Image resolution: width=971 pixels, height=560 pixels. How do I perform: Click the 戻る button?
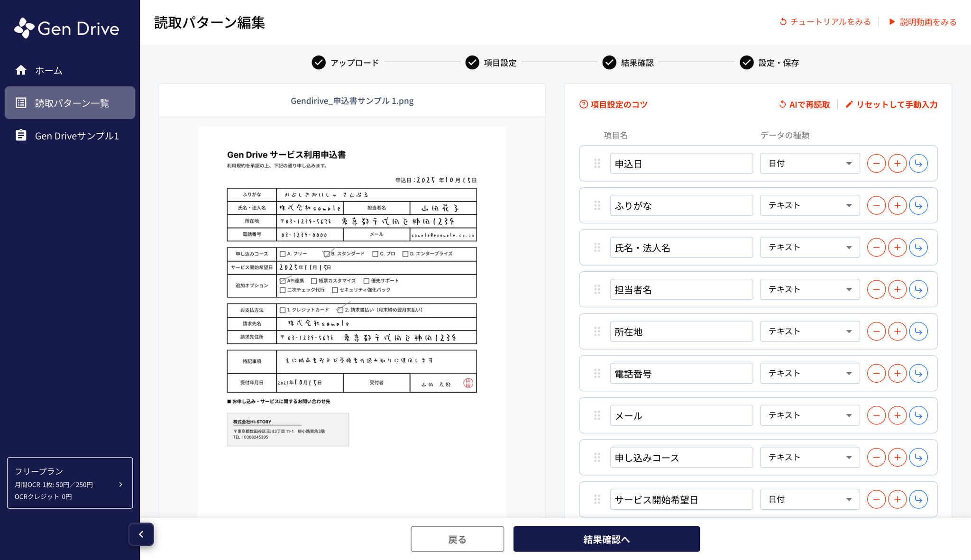457,539
